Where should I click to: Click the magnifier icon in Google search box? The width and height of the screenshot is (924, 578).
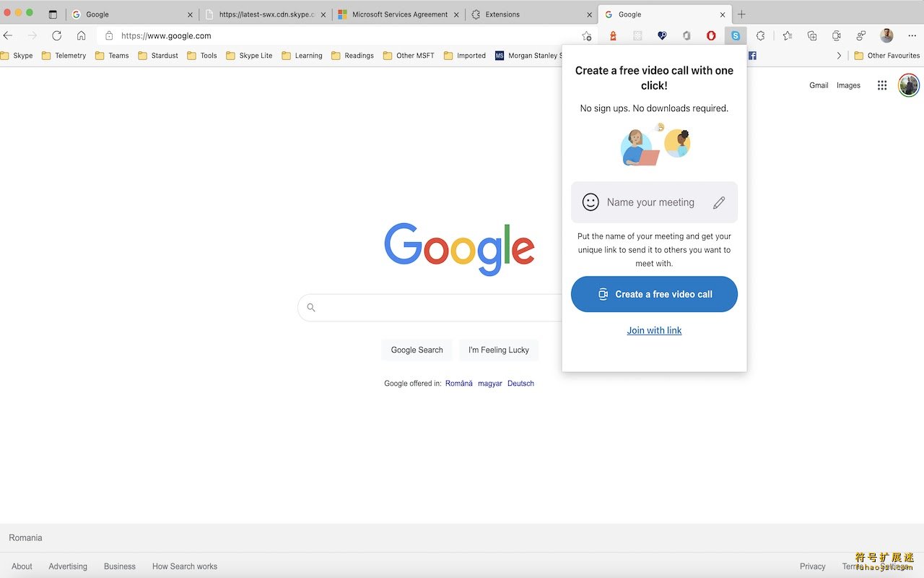(x=311, y=308)
